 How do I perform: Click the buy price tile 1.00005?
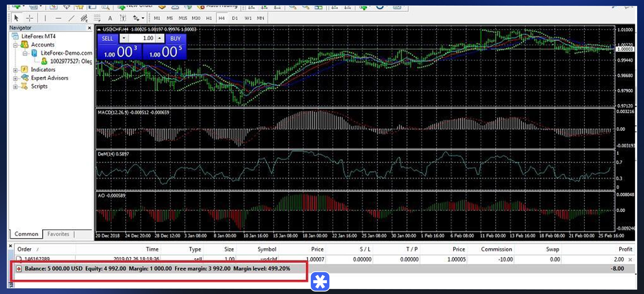point(164,52)
